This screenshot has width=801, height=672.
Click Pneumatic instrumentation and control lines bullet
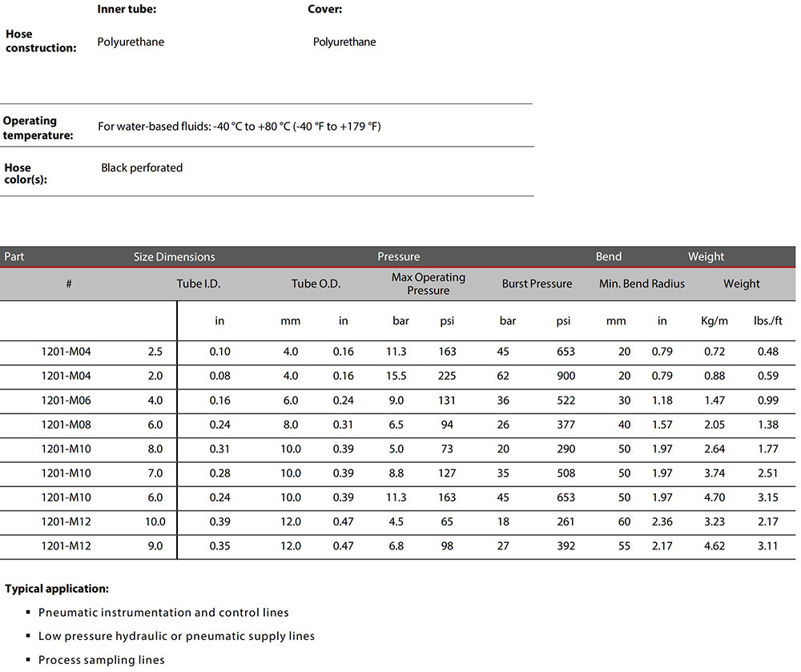tap(163, 612)
